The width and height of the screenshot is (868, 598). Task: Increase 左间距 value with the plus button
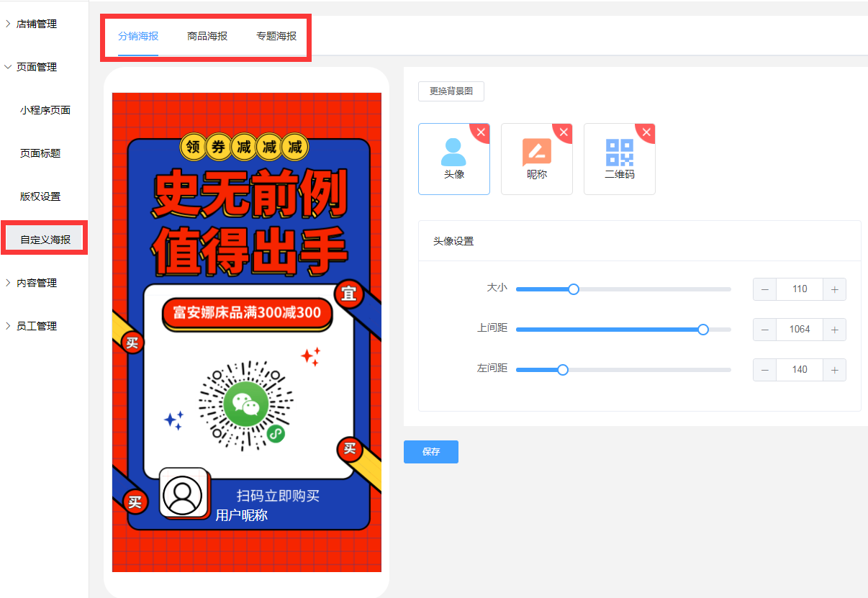[834, 370]
